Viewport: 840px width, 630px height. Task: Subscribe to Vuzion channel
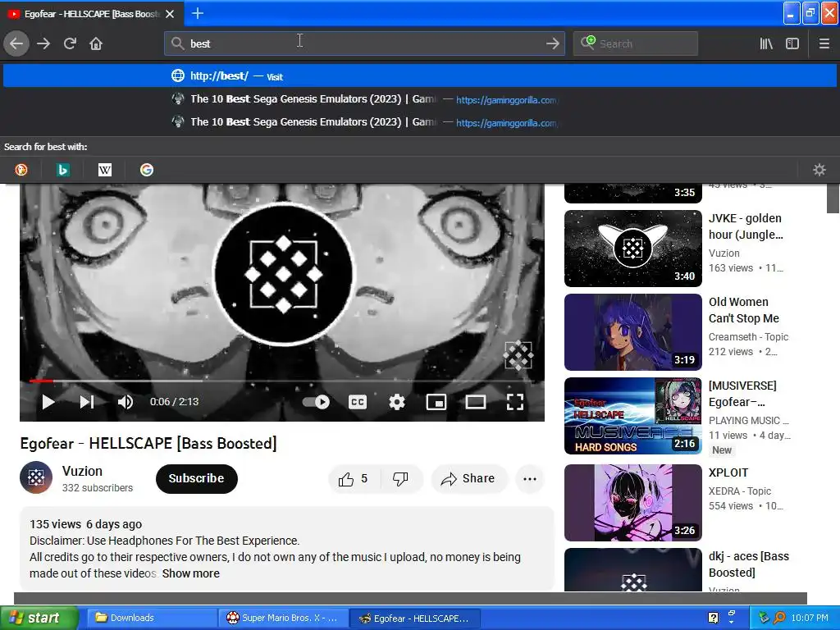(196, 478)
